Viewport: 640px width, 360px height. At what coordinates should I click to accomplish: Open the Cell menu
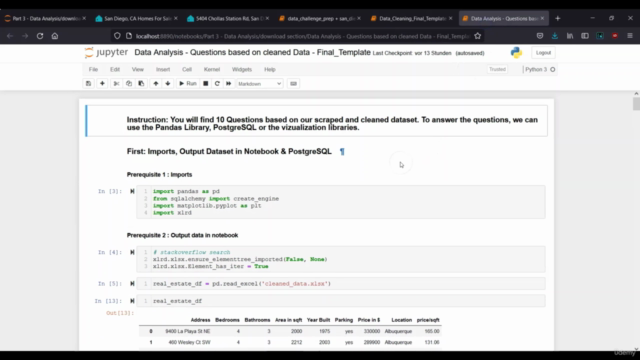pyautogui.click(x=187, y=69)
